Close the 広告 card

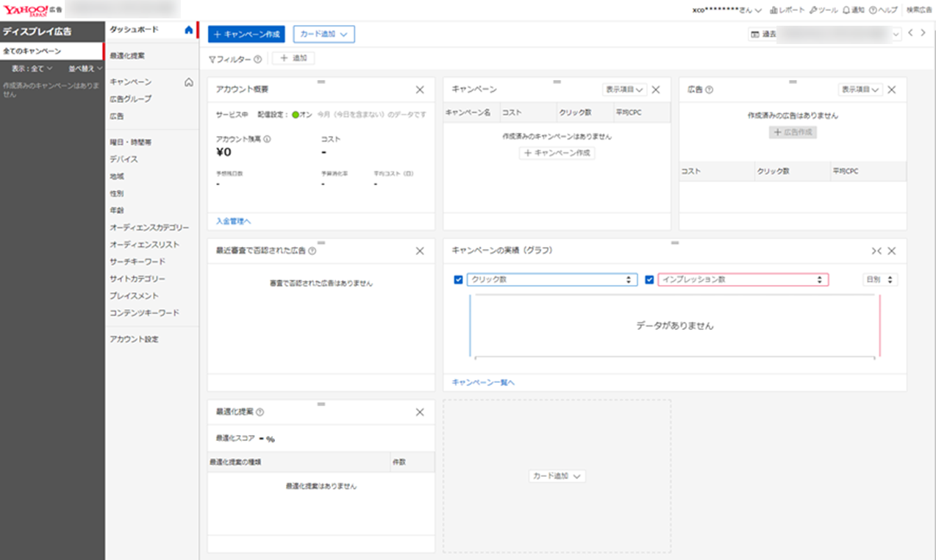(x=891, y=90)
